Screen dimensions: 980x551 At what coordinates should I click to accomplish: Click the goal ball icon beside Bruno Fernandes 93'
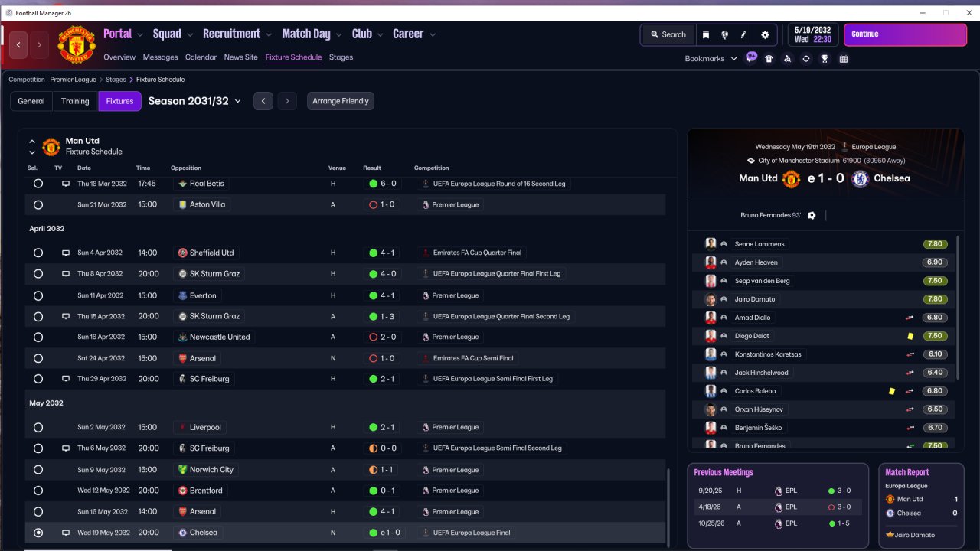point(812,215)
